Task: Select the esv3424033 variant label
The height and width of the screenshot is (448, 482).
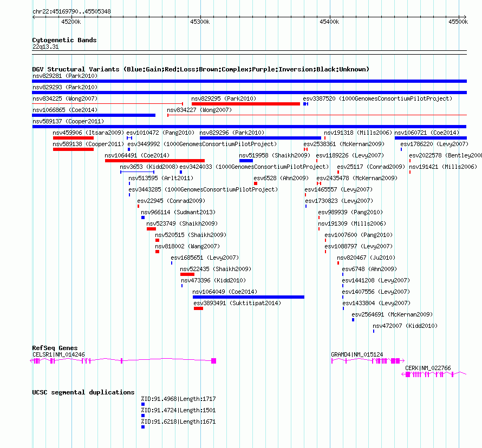Action: point(254,167)
